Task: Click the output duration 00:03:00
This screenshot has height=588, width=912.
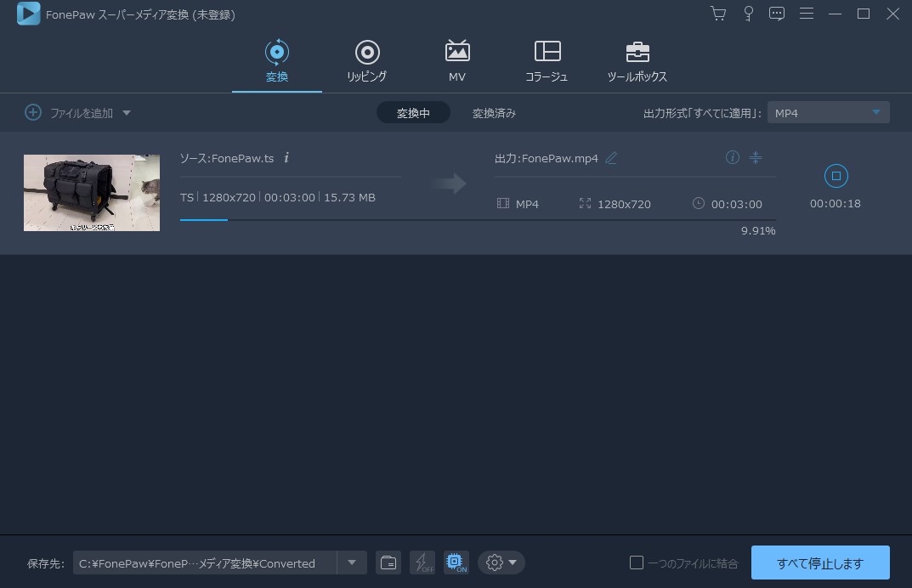Action: coord(736,204)
